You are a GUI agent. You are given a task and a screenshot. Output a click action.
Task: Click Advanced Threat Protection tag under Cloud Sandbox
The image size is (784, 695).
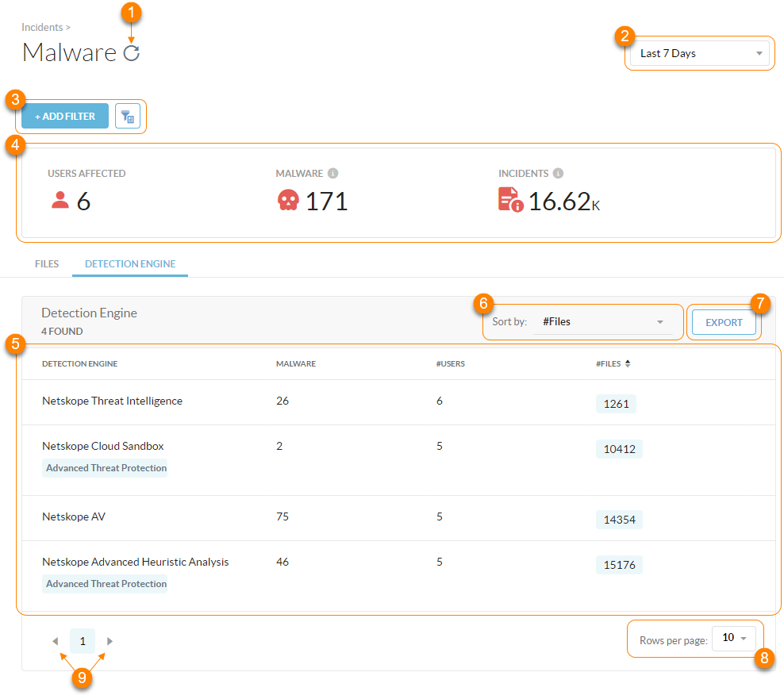pyautogui.click(x=106, y=468)
